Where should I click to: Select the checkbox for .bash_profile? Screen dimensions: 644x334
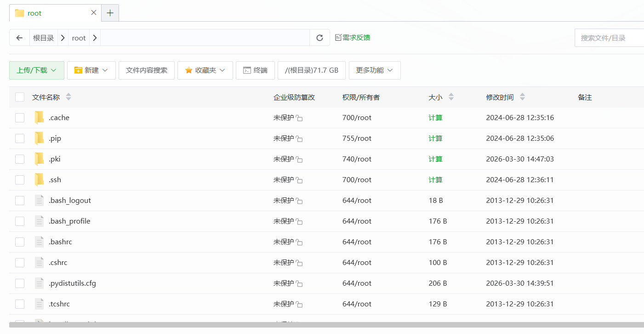click(20, 221)
